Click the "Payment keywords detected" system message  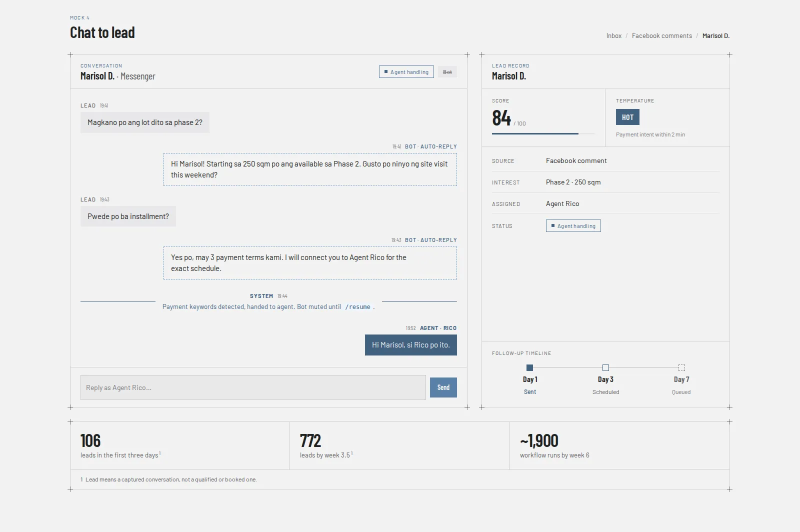(x=268, y=307)
